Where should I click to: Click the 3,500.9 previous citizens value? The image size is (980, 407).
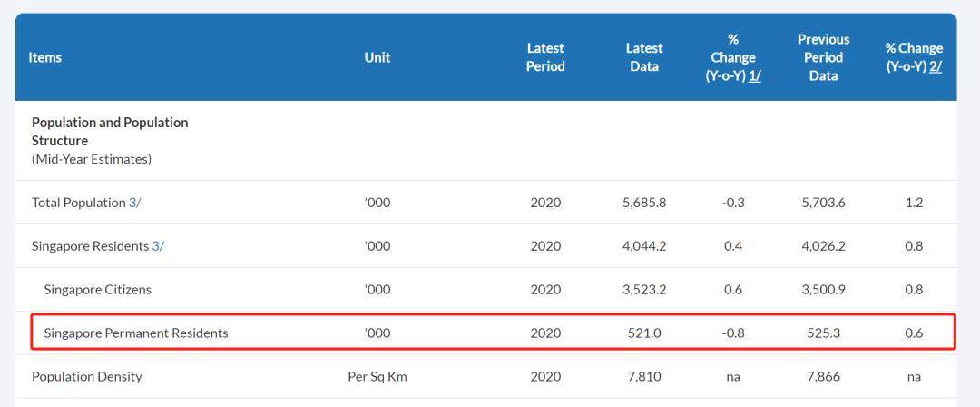click(x=823, y=290)
